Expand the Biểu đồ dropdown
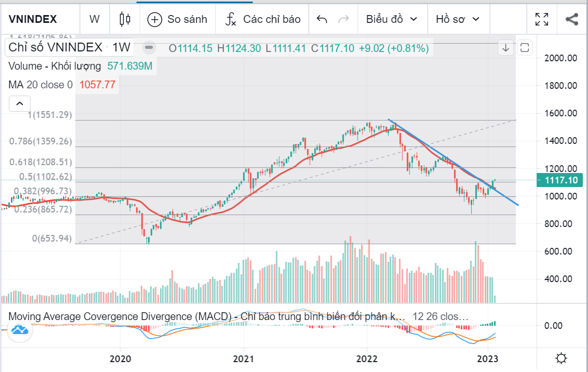 click(392, 19)
